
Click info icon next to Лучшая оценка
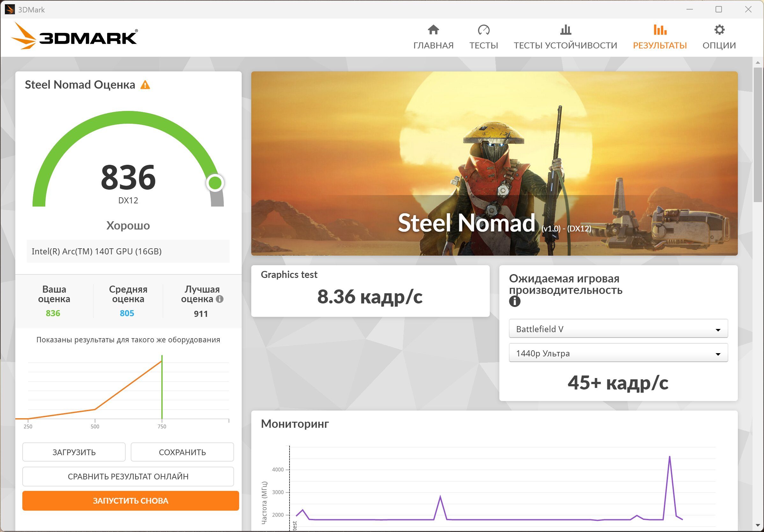220,299
